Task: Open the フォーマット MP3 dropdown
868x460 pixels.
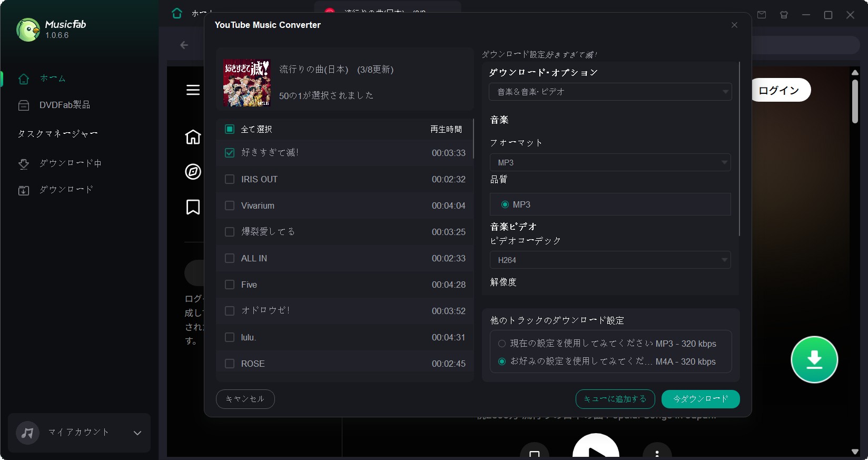Action: 610,162
